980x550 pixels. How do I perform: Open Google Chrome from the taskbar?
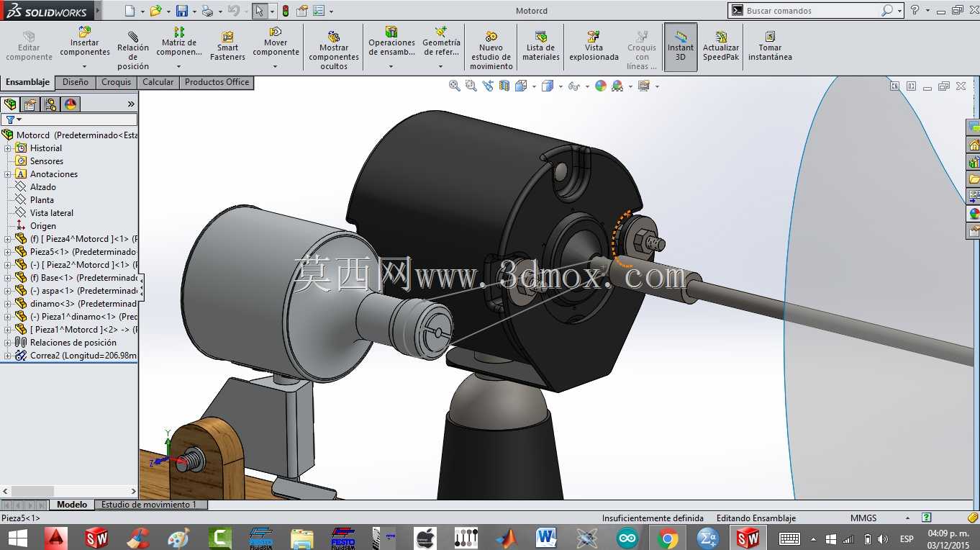[668, 538]
